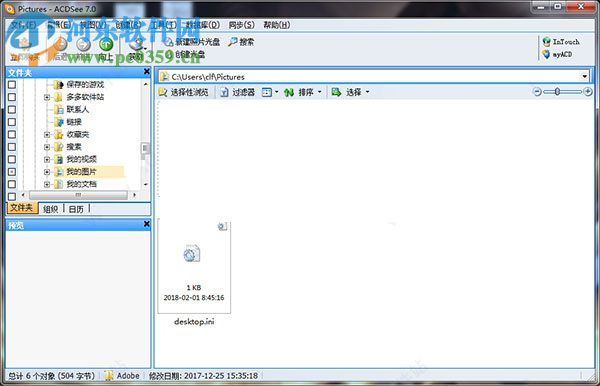The image size is (600, 386).
Task: Tick the checkbox for 链接
Action: pyautogui.click(x=12, y=122)
